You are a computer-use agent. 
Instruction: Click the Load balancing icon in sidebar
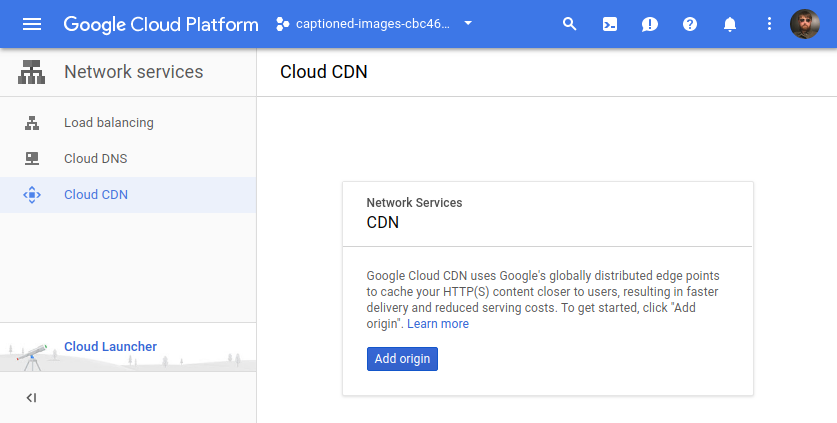[x=32, y=123]
